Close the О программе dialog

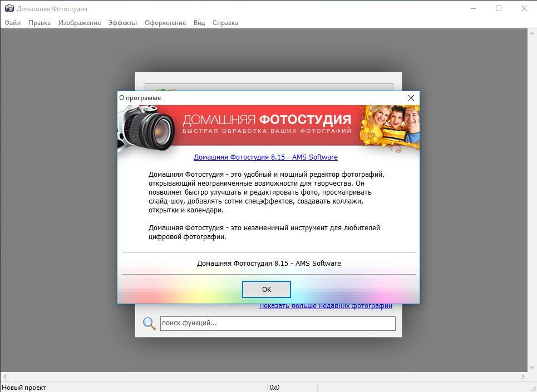[411, 98]
